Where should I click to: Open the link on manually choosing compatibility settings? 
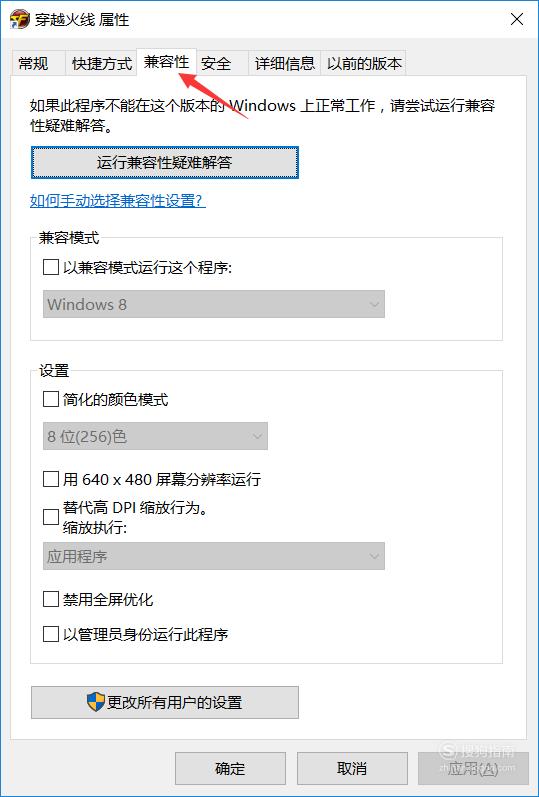click(118, 201)
